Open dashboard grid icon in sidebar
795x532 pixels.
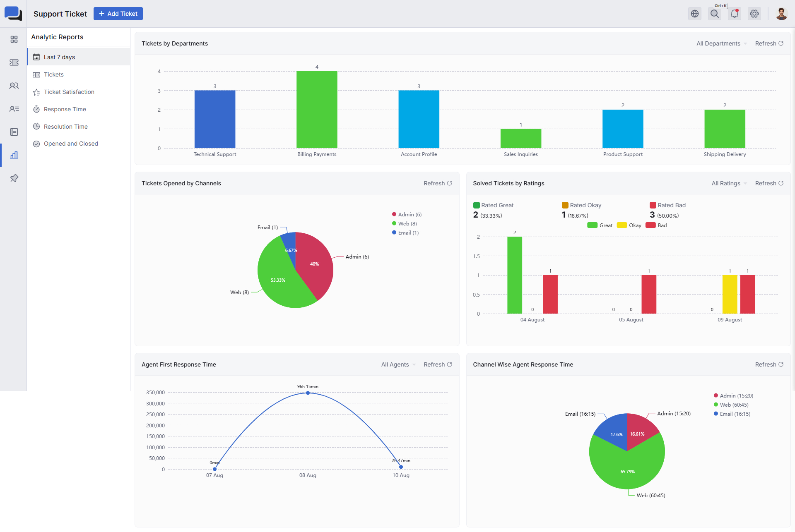click(14, 39)
